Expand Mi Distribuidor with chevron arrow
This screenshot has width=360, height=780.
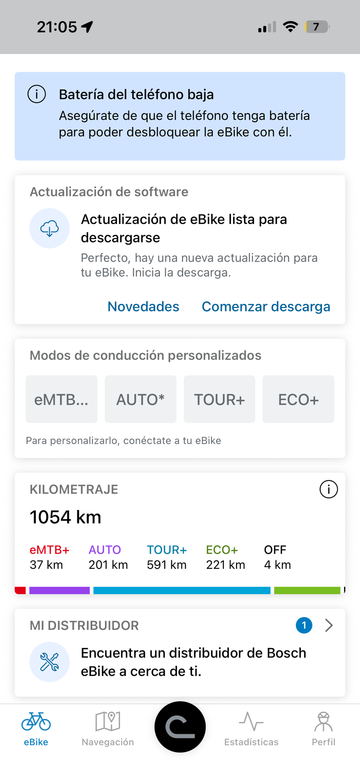pos(329,625)
